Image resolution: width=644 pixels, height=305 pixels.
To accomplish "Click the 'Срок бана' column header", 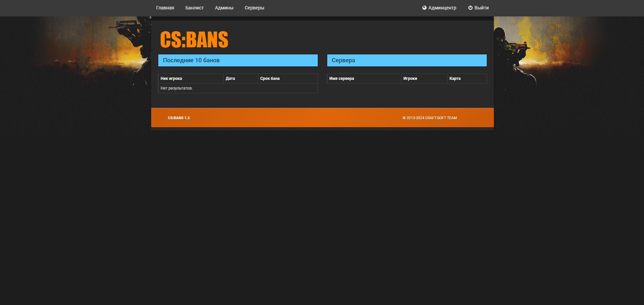I will (270, 79).
